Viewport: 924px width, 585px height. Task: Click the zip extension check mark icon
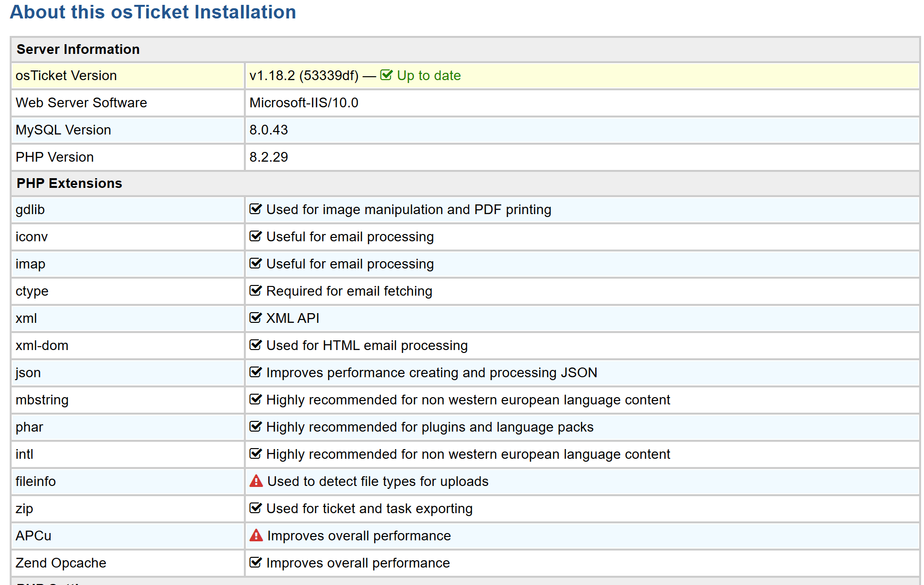(256, 508)
